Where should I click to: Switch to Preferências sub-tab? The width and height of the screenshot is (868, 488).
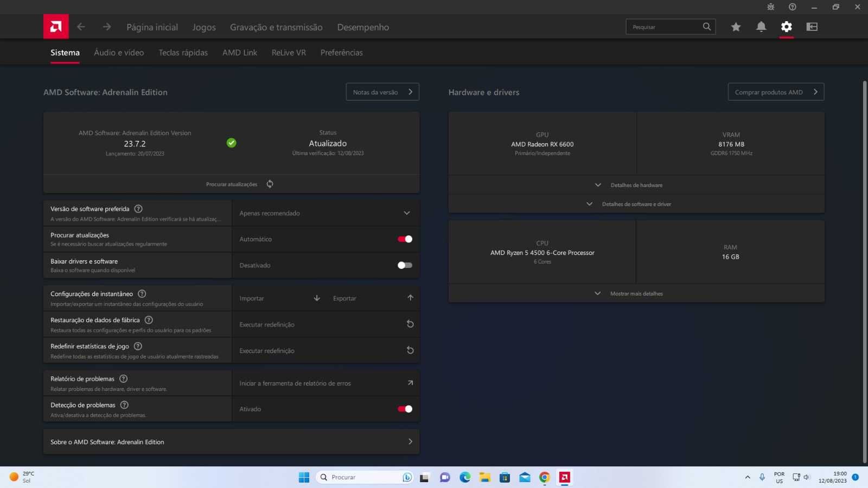pyautogui.click(x=341, y=53)
